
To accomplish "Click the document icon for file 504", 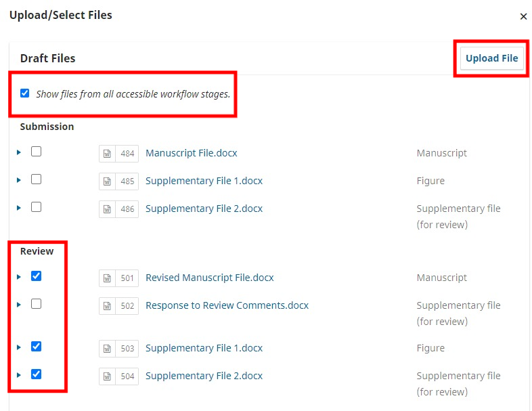I will point(107,376).
